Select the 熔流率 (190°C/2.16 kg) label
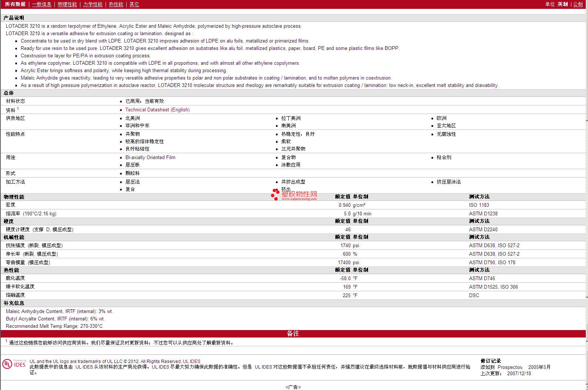The image size is (588, 390). (x=31, y=214)
